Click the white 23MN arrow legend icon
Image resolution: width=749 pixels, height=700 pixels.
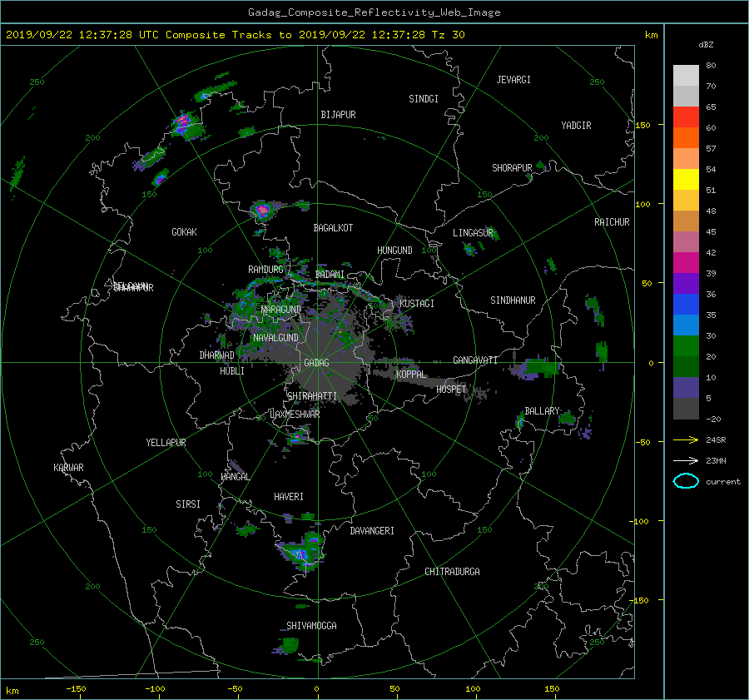[686, 460]
